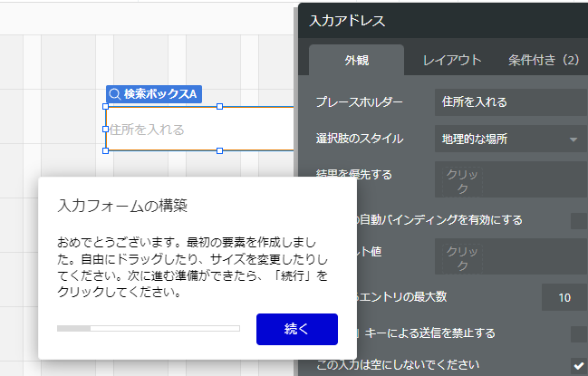Viewport: 588px width, 376px height.
Task: Click the top-middle resize handle of the search box
Action: (220, 107)
